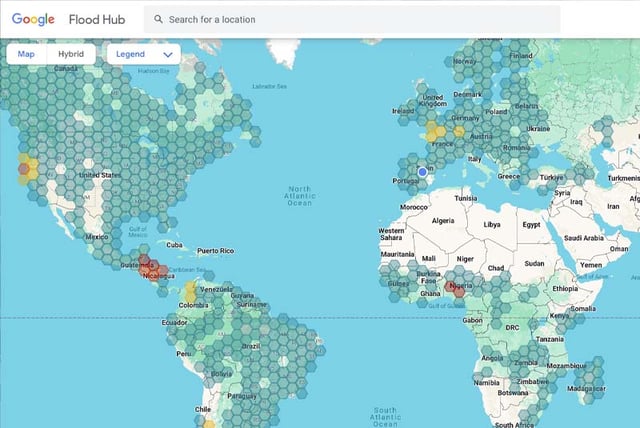Click the Botswana map label
Viewport: 640px width, 428px height.
tap(513, 393)
